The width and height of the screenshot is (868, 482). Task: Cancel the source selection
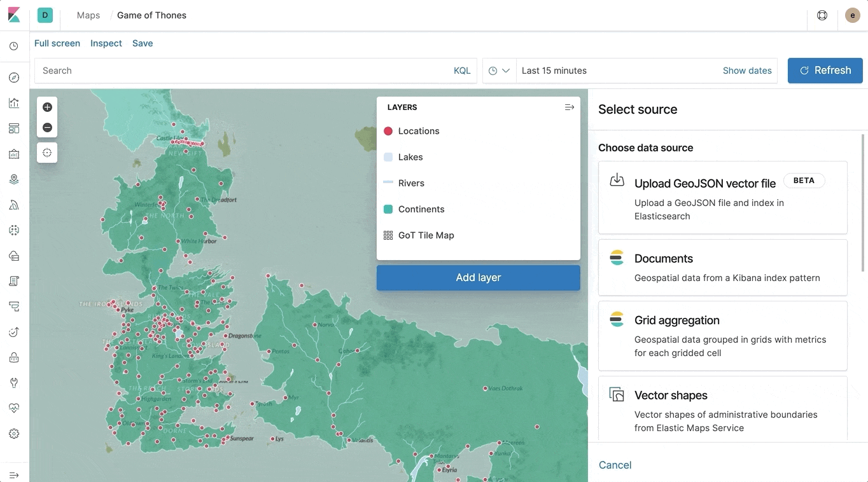click(615, 465)
